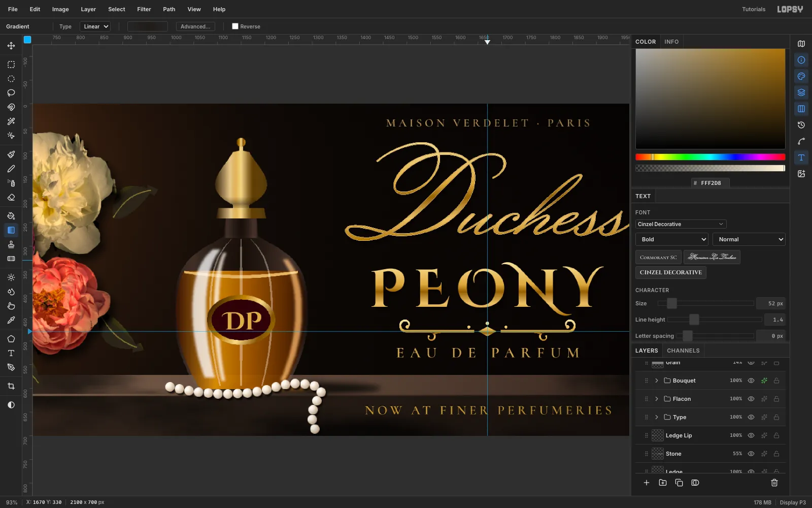Create a new layer folder
The width and height of the screenshot is (812, 508).
(663, 483)
